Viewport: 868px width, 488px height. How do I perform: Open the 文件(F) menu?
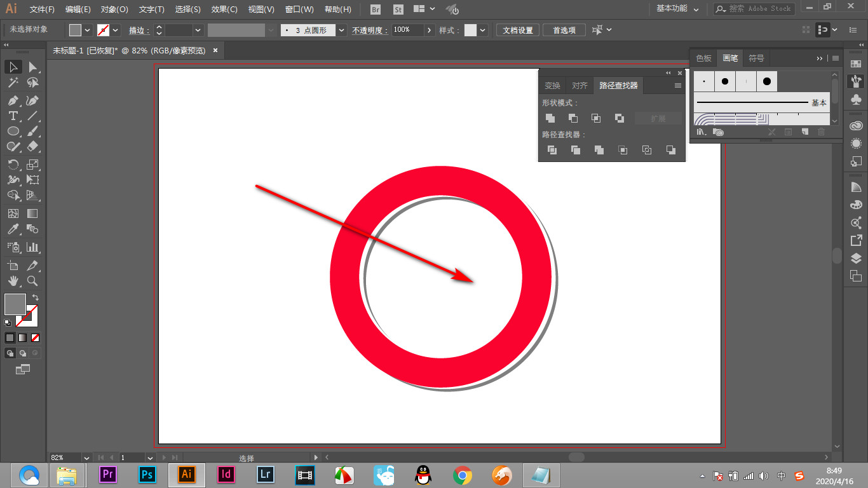42,10
